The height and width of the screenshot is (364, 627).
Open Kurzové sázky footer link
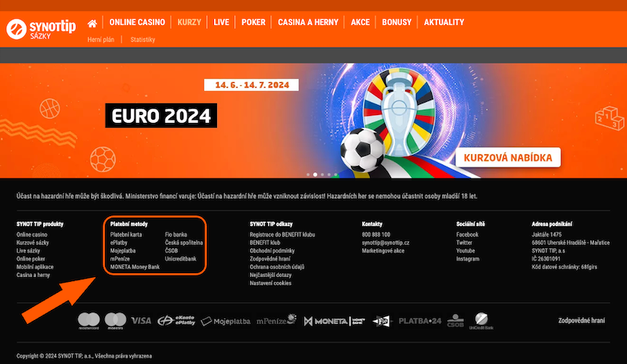point(32,243)
